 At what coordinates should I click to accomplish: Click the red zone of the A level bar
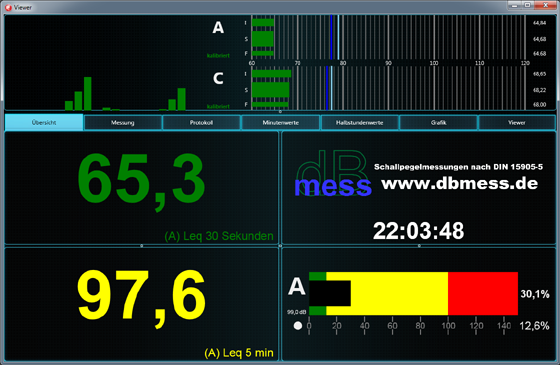pyautogui.click(x=483, y=294)
